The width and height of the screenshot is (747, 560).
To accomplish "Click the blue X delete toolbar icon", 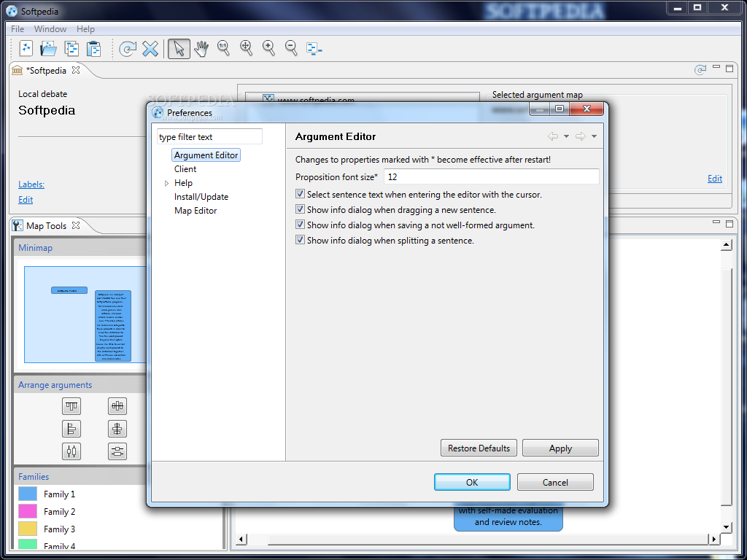I will tap(150, 49).
